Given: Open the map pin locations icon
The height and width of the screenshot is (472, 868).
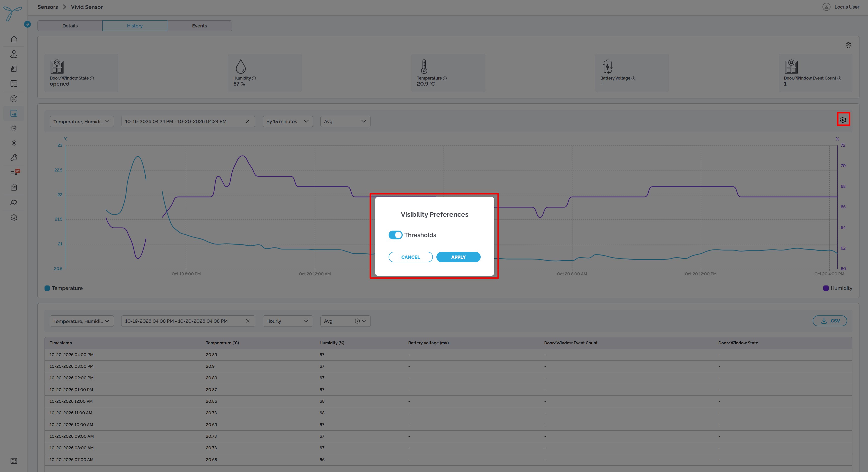Looking at the screenshot, I should (x=14, y=54).
